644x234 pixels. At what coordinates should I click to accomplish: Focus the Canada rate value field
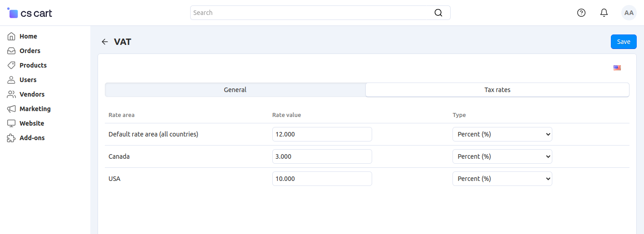322,156
